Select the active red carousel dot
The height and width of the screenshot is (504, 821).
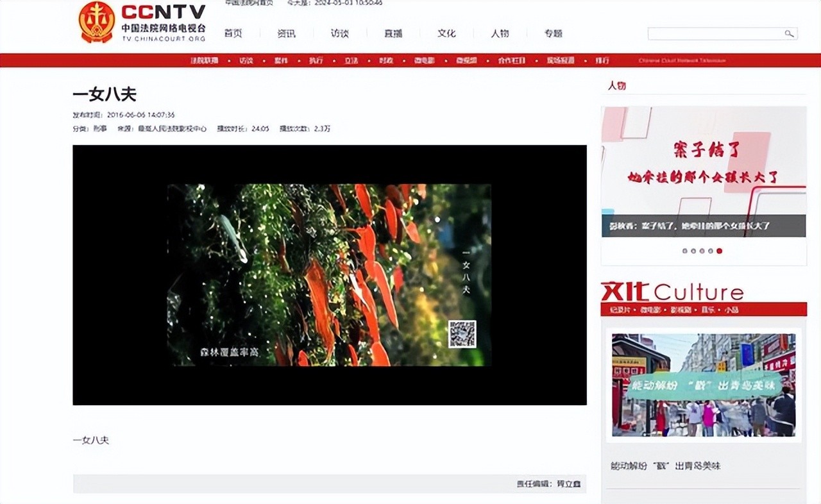[720, 251]
